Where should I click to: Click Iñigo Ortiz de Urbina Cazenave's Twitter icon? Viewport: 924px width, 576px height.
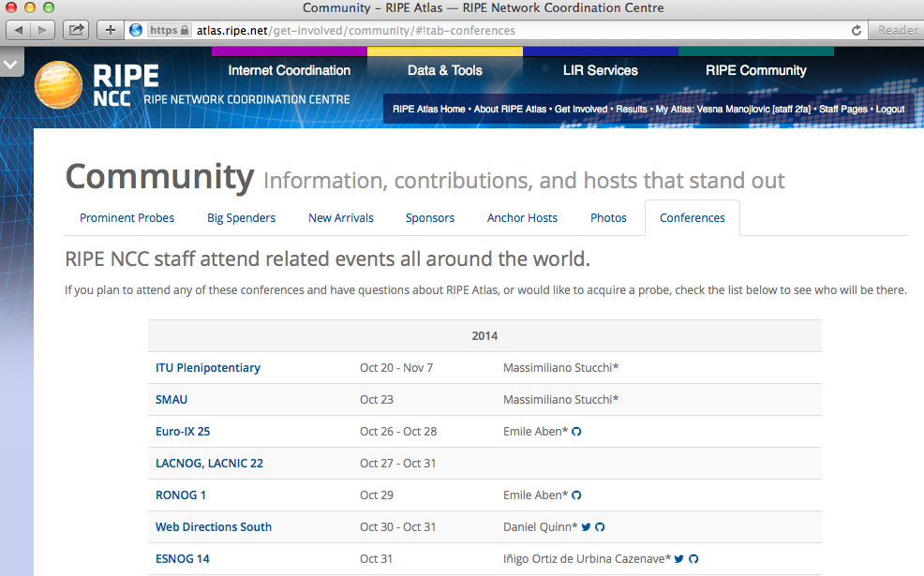tap(679, 559)
